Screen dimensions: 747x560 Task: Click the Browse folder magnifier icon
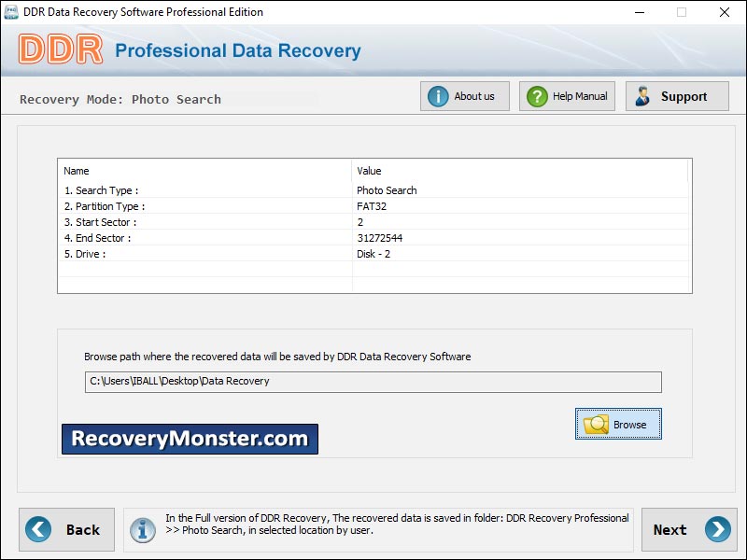point(596,425)
